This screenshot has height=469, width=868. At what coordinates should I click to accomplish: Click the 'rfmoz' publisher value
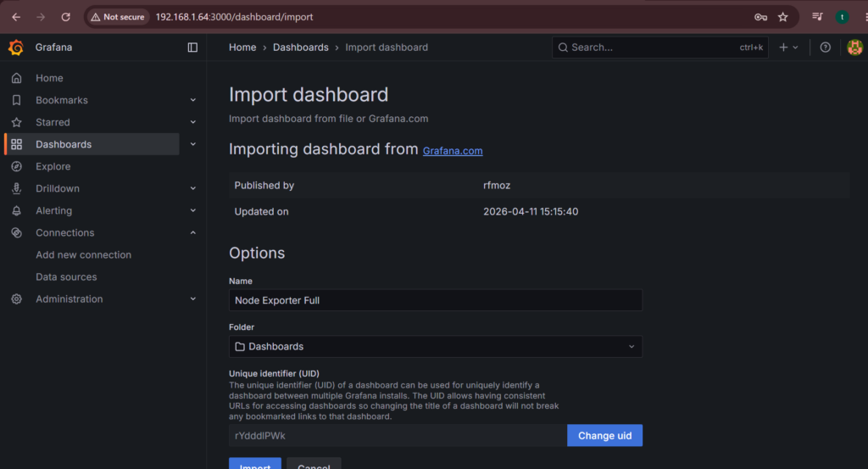click(497, 186)
